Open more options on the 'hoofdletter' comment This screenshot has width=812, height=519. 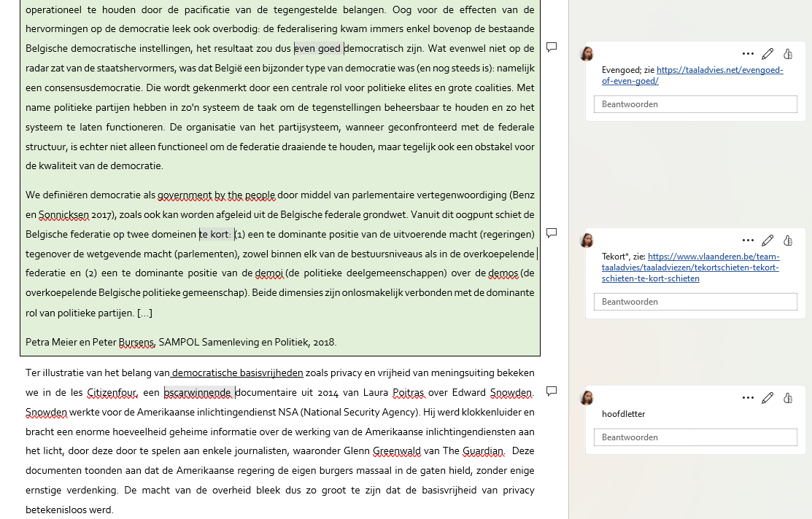(x=748, y=398)
